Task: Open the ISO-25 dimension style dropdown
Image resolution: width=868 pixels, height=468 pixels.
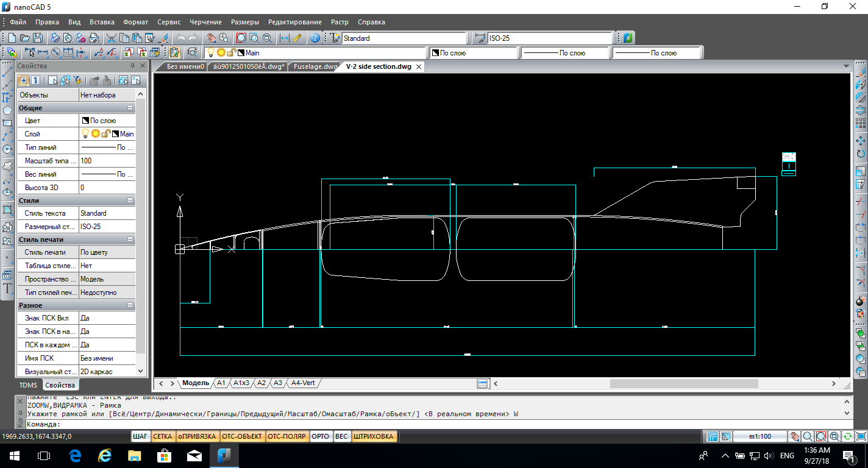Action: pos(550,38)
